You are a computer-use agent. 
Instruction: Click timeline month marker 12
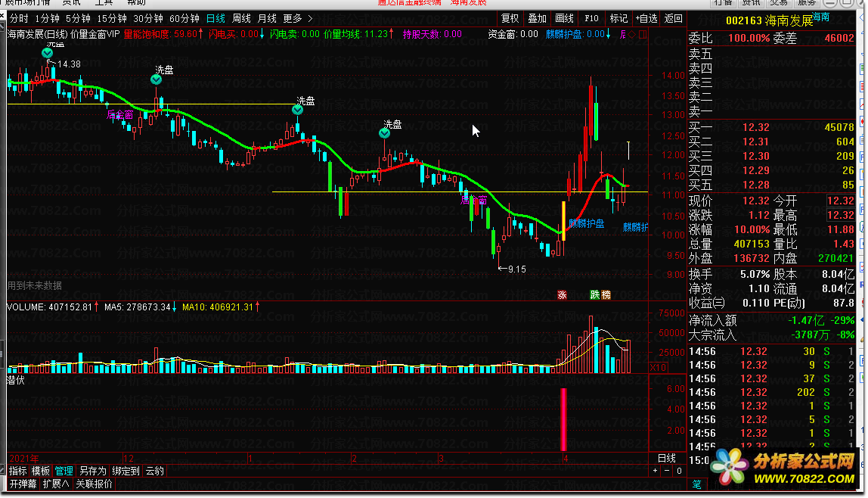(x=129, y=459)
